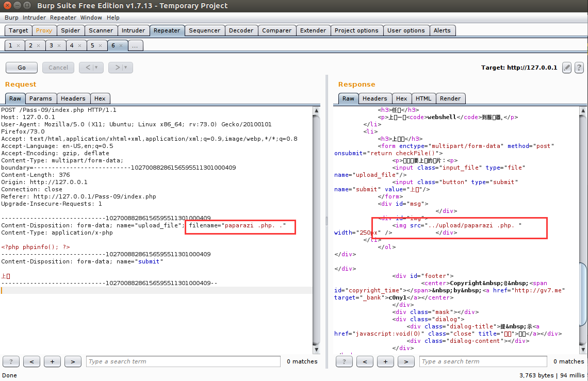Click the edit target pencil icon

point(567,68)
